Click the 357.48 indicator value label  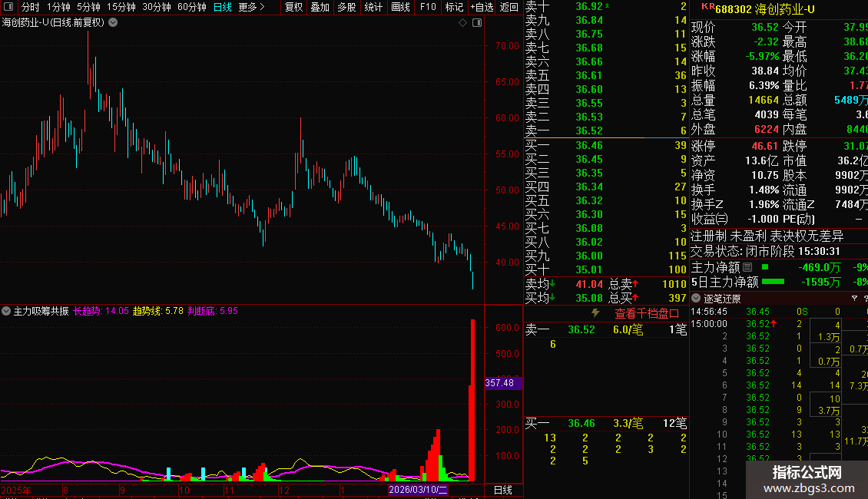(503, 383)
